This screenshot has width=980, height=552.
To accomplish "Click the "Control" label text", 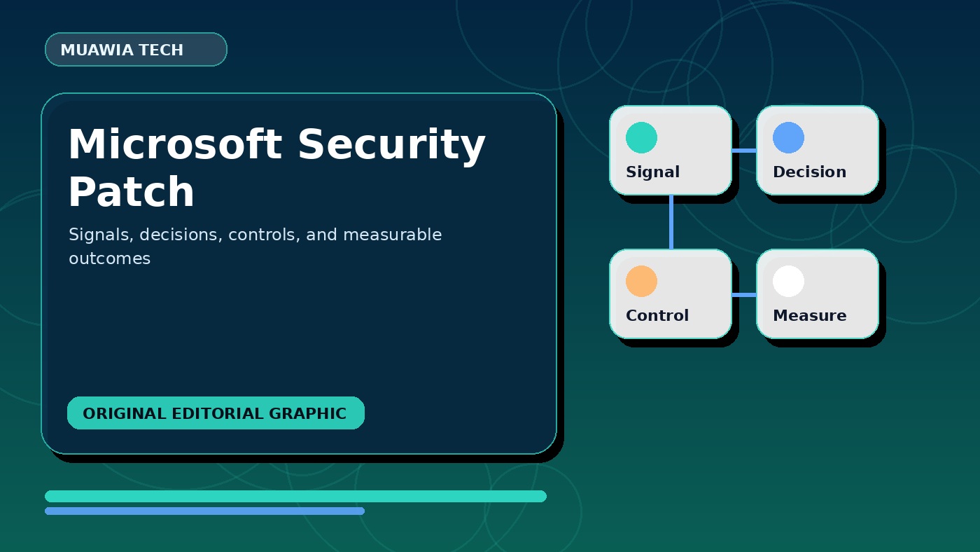I will click(657, 316).
